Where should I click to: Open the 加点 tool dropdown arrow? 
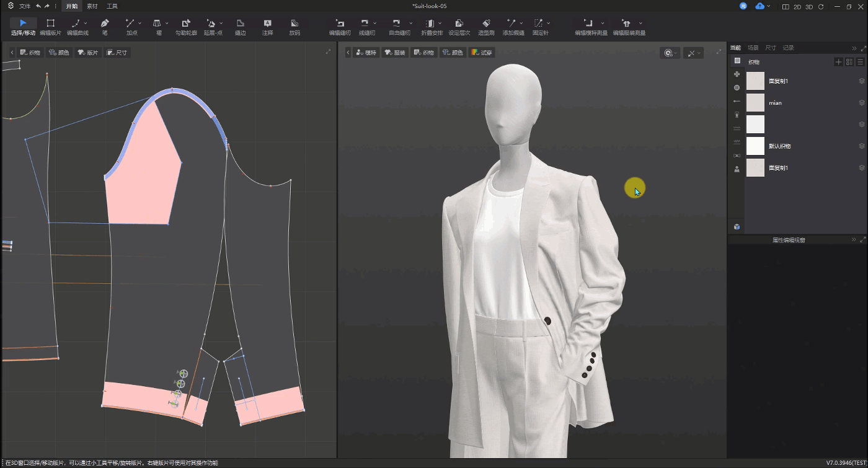coord(139,24)
